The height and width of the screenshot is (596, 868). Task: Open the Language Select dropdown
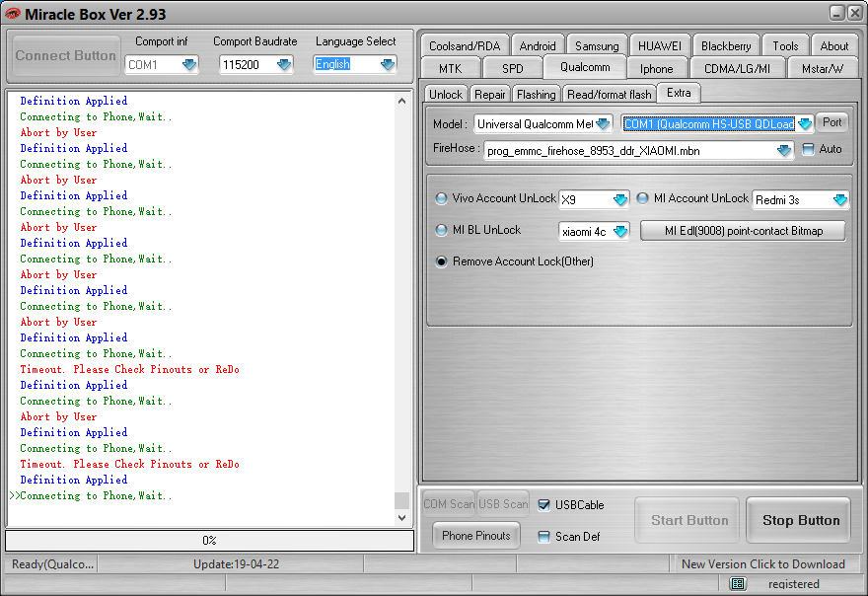tap(387, 65)
